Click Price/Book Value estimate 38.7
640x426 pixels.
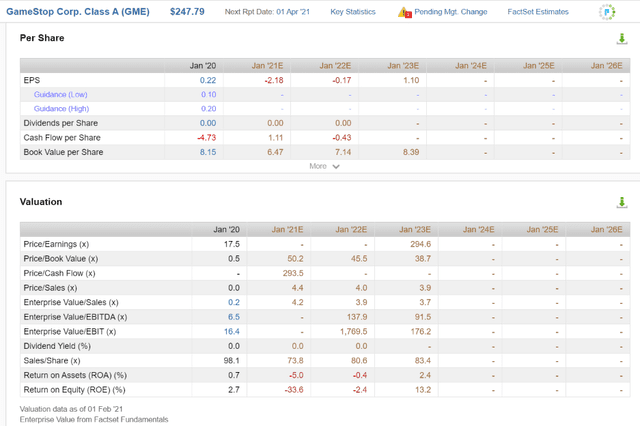(423, 259)
